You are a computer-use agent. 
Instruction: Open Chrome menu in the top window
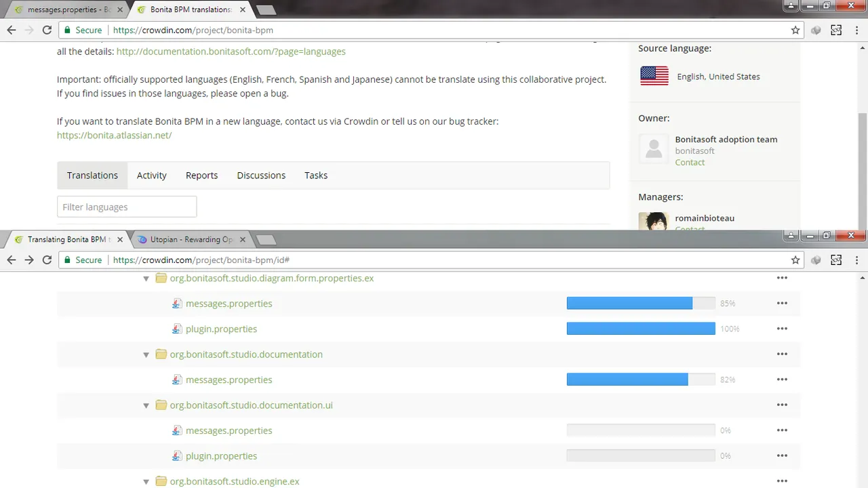856,30
